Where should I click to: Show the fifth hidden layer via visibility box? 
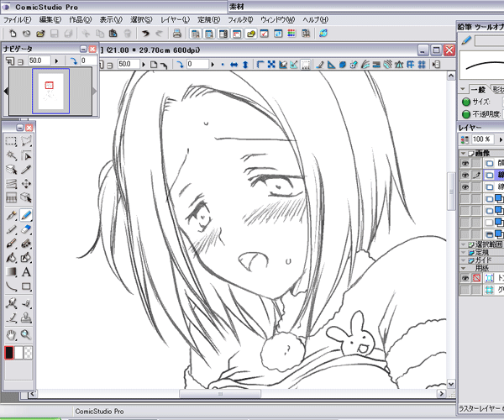point(465,211)
